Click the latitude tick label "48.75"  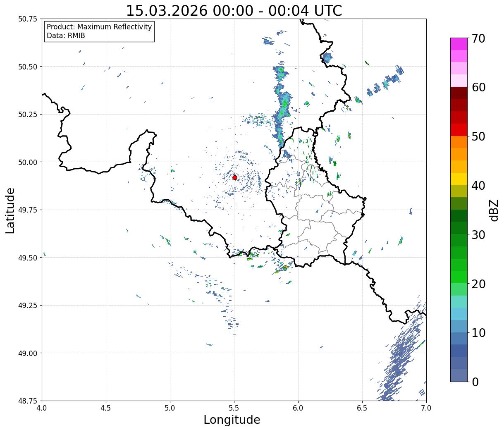[x=28, y=401]
